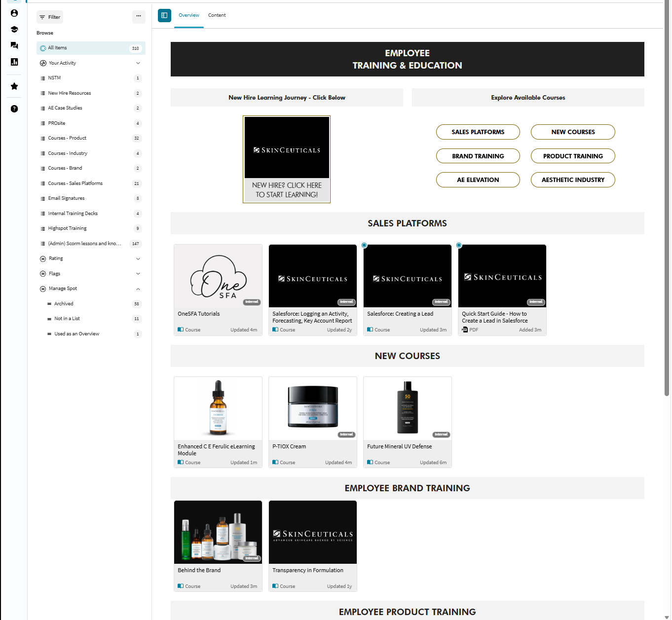Switch to the Overview tab
The image size is (672, 620).
(x=189, y=15)
